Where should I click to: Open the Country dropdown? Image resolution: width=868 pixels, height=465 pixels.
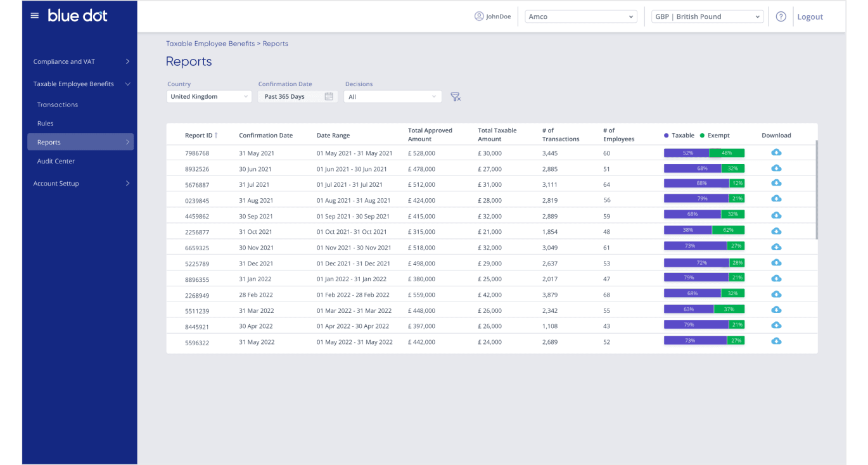209,97
